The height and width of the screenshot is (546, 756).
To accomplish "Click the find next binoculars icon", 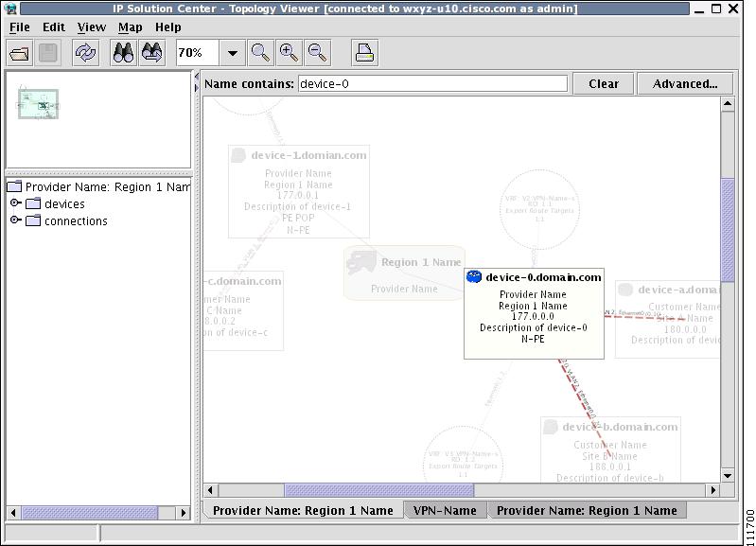I will click(x=152, y=53).
